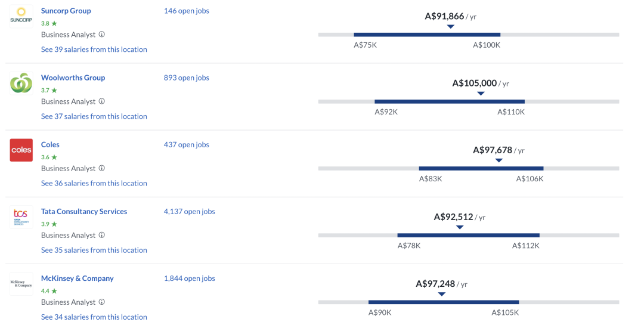The image size is (644, 328).
Task: View 437 open jobs at Coles
Action: click(x=186, y=144)
